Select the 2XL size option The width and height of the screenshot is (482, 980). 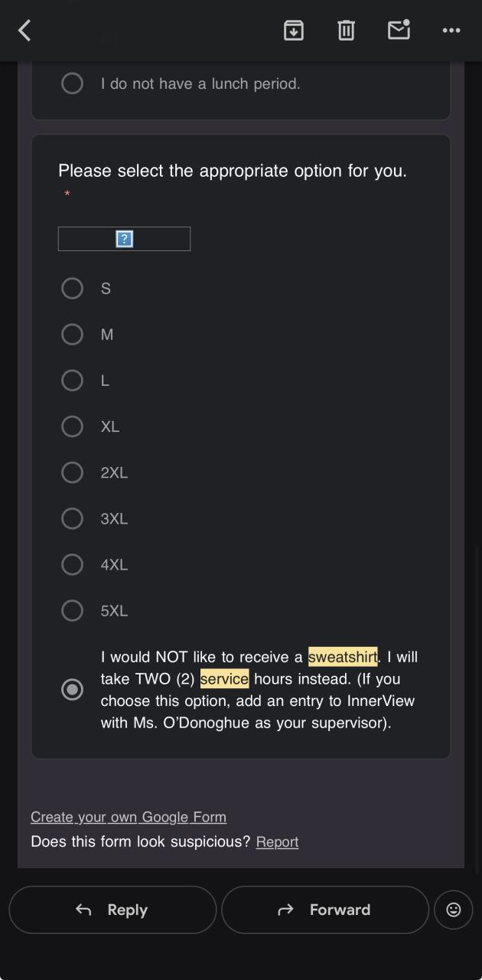coord(72,472)
